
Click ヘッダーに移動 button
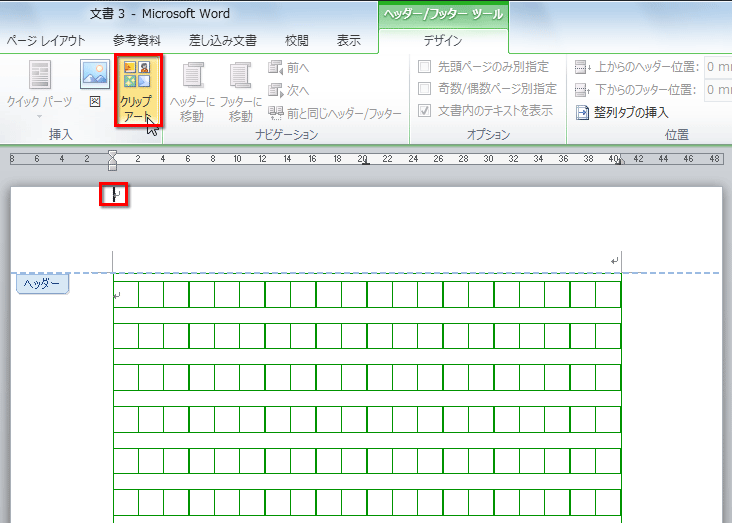tap(192, 92)
